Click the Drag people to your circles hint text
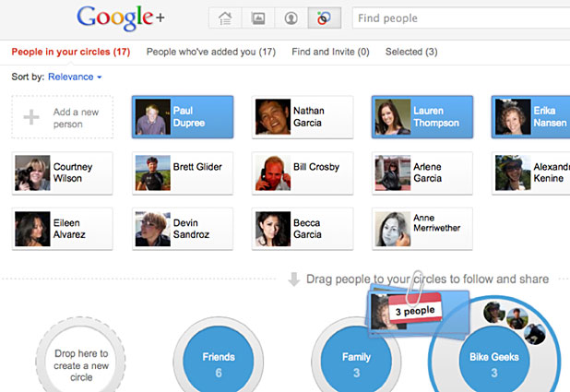 (428, 279)
